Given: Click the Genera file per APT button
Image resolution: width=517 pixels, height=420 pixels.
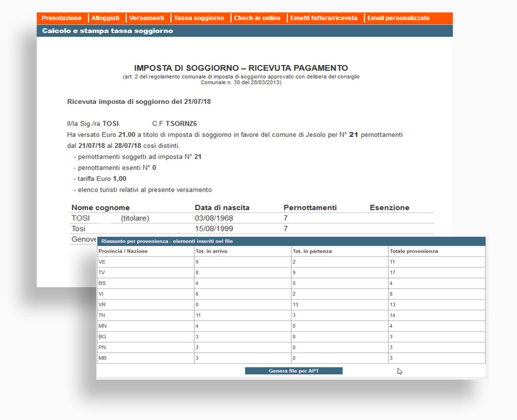Looking at the screenshot, I should (x=294, y=371).
